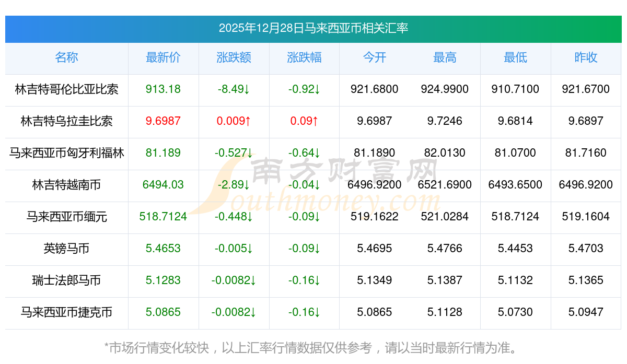Click the latest price 81.189
Image resolution: width=627 pixels, height=364 pixels.
pyautogui.click(x=163, y=153)
